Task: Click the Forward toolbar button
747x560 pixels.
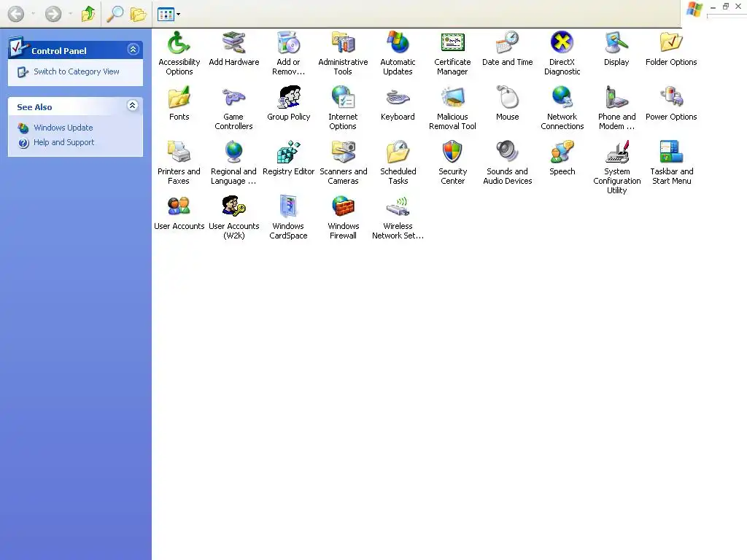Action: click(53, 14)
